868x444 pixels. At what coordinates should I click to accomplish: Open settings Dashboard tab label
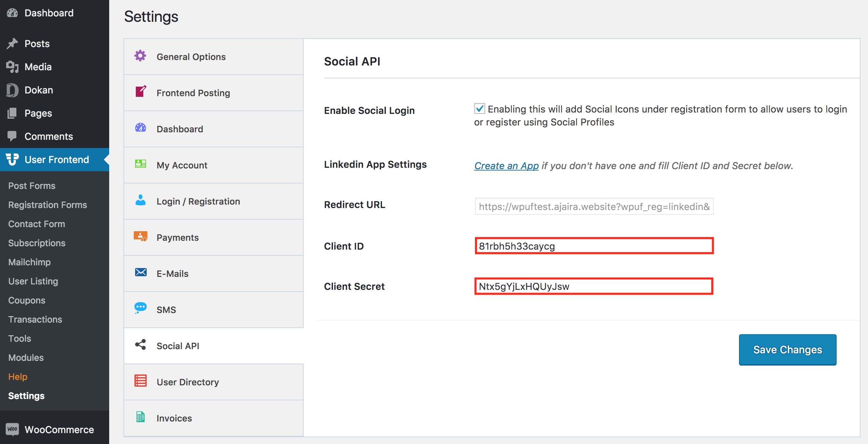(180, 129)
